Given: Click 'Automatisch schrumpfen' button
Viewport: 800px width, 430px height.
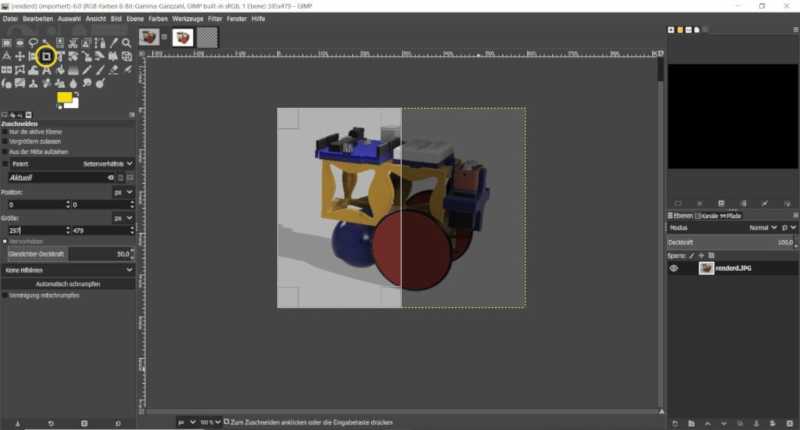Looking at the screenshot, I should (x=68, y=284).
